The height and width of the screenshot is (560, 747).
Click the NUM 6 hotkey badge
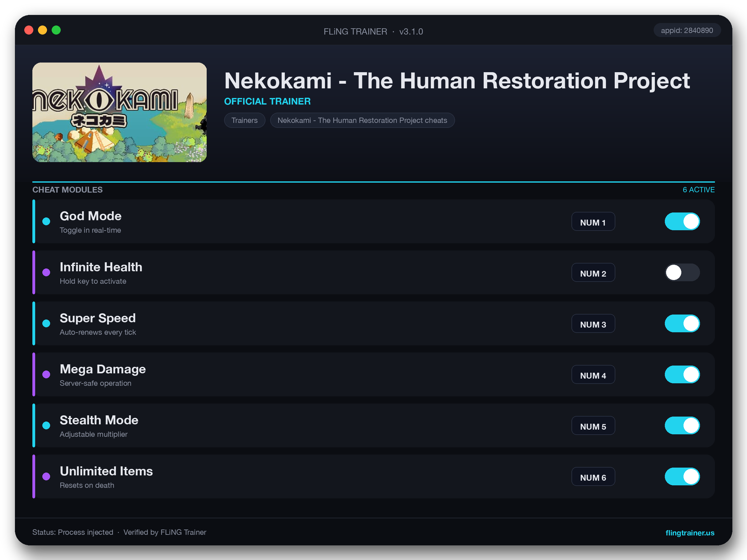pyautogui.click(x=593, y=477)
